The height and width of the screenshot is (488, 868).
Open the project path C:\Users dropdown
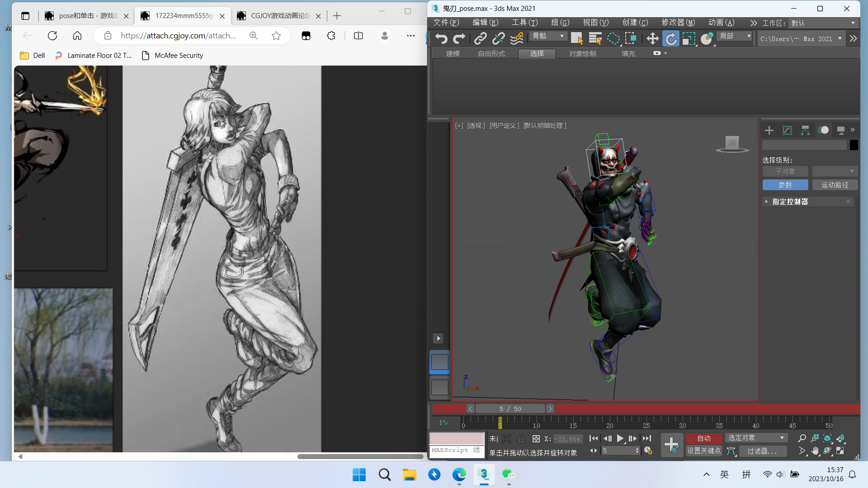point(801,39)
